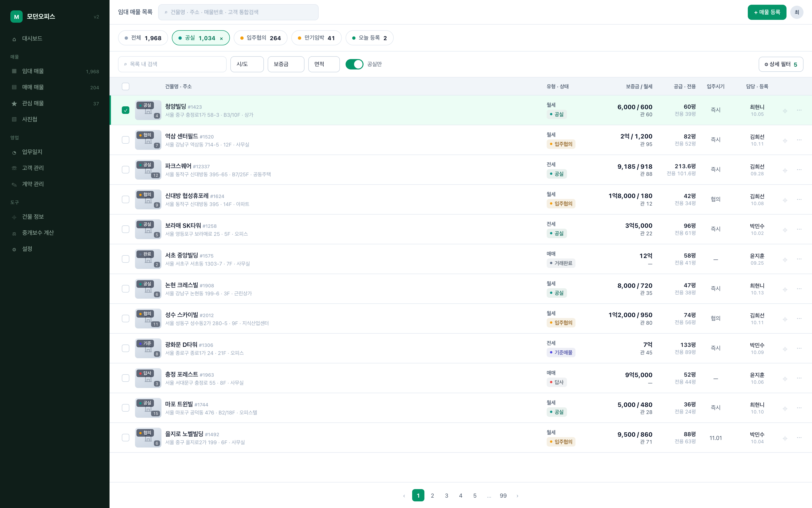Click the 관심 매물 star icon
812x508 pixels.
pyautogui.click(x=14, y=103)
